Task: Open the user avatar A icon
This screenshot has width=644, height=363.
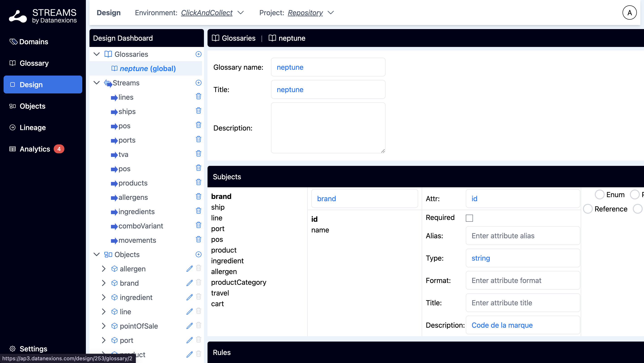Action: pyautogui.click(x=629, y=13)
